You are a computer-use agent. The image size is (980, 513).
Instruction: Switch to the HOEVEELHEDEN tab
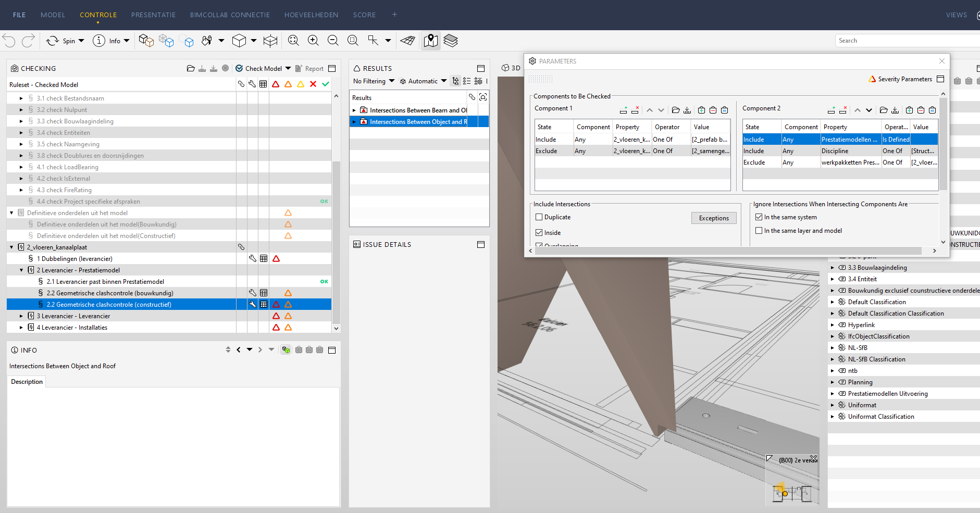(x=312, y=15)
